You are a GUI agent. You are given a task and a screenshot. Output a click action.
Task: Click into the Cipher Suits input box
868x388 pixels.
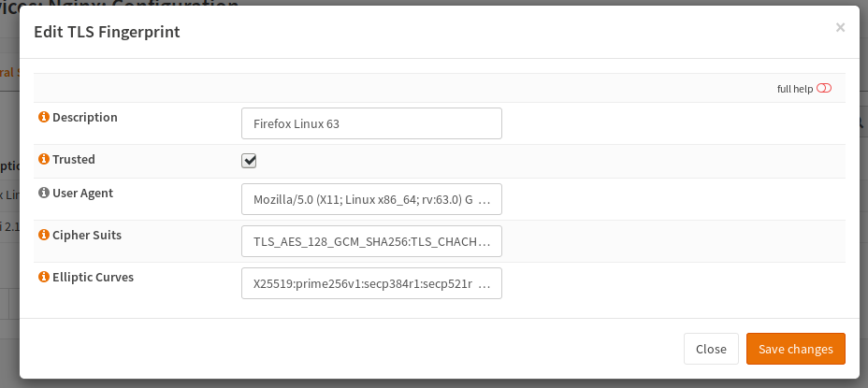371,241
